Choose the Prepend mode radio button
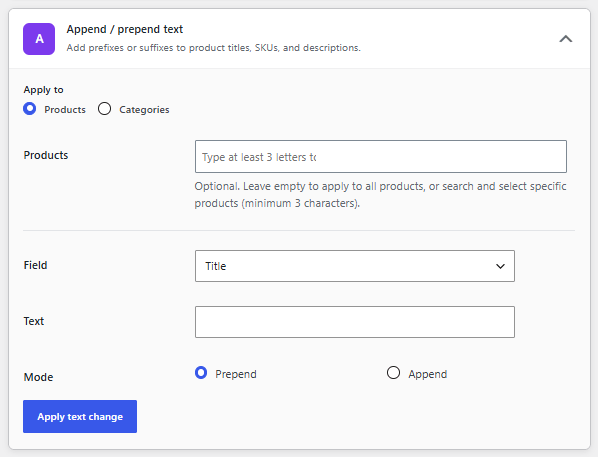 coord(201,373)
